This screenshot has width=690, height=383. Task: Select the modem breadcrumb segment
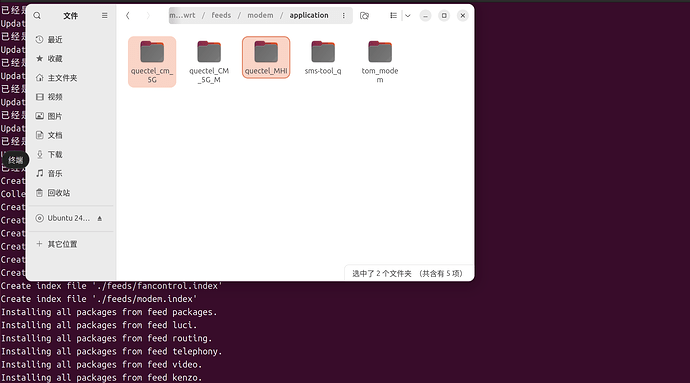(260, 15)
